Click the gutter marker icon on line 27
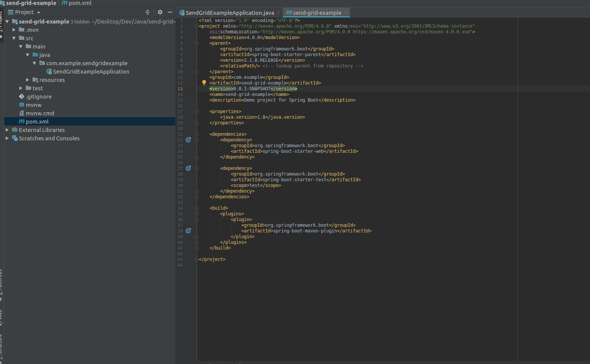 pos(188,168)
